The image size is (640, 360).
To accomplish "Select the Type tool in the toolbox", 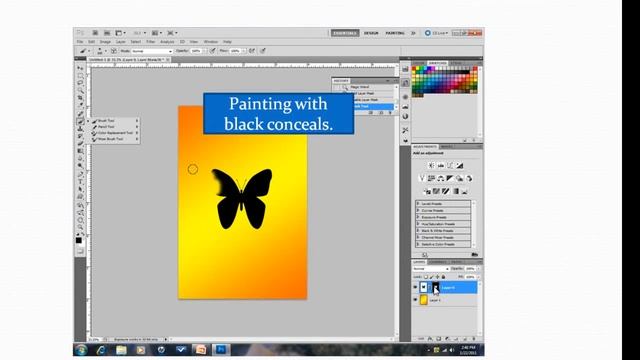I will pyautogui.click(x=80, y=182).
